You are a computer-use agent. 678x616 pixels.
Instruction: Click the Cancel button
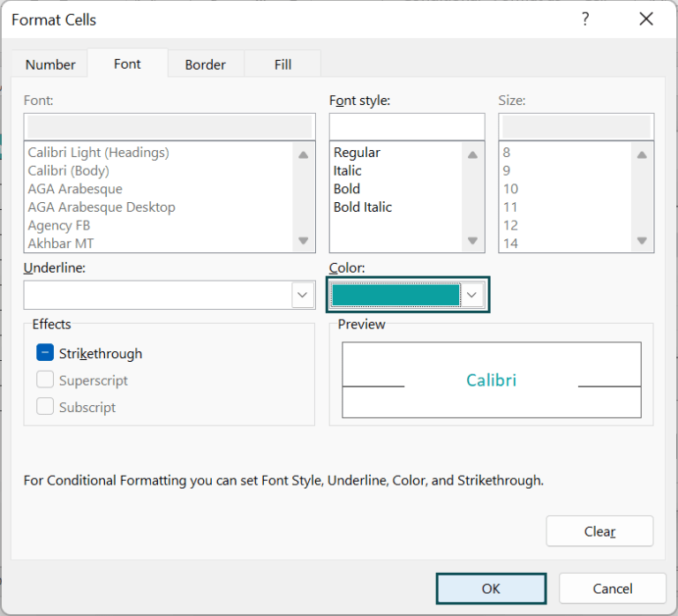pyautogui.click(x=613, y=589)
